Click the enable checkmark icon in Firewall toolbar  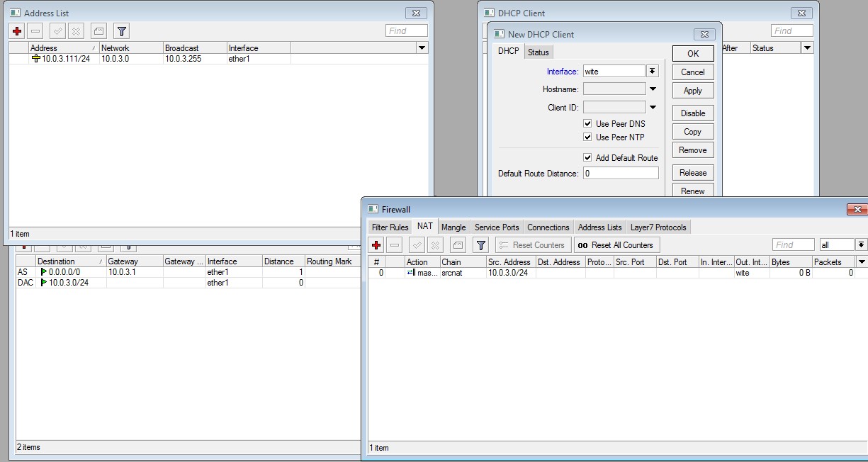[417, 245]
